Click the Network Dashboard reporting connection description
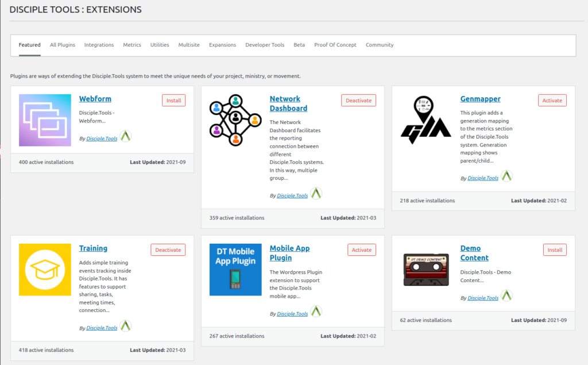Image resolution: width=588 pixels, height=365 pixels. point(297,150)
